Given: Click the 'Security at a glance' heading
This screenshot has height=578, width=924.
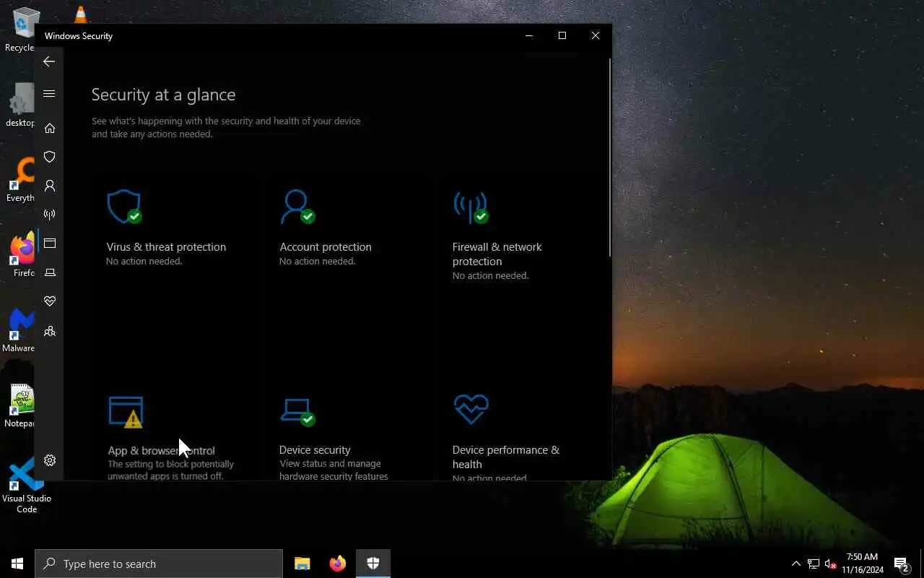Looking at the screenshot, I should click(163, 95).
